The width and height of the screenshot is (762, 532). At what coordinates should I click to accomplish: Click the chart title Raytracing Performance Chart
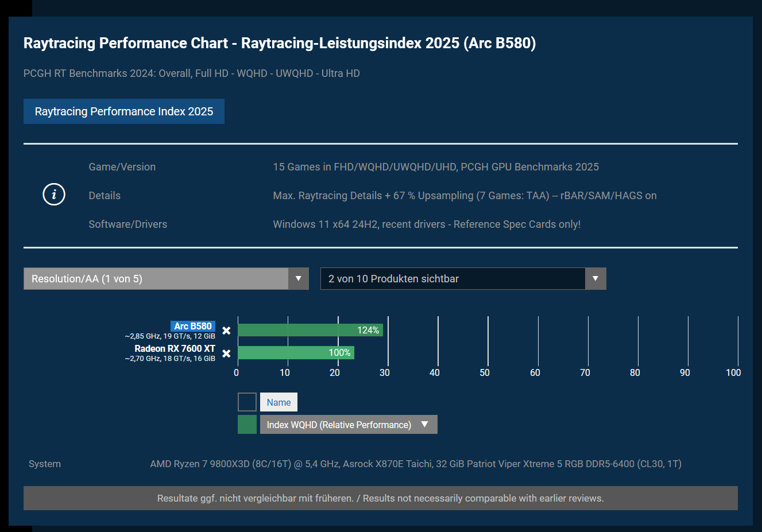tap(280, 43)
